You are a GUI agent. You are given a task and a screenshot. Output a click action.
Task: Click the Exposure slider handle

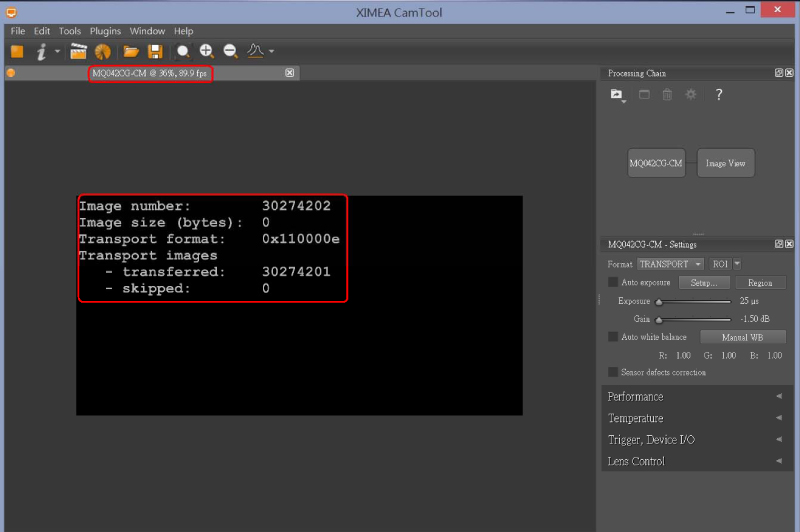tap(659, 301)
